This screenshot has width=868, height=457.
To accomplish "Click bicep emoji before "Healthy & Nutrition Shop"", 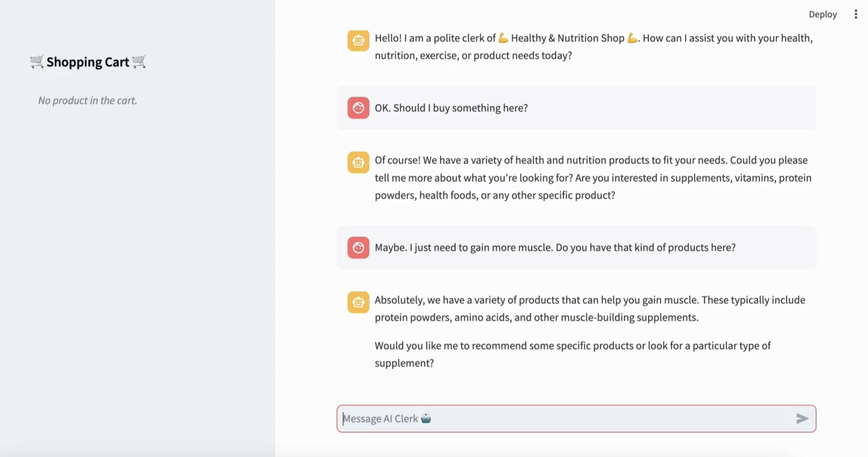I will [503, 38].
